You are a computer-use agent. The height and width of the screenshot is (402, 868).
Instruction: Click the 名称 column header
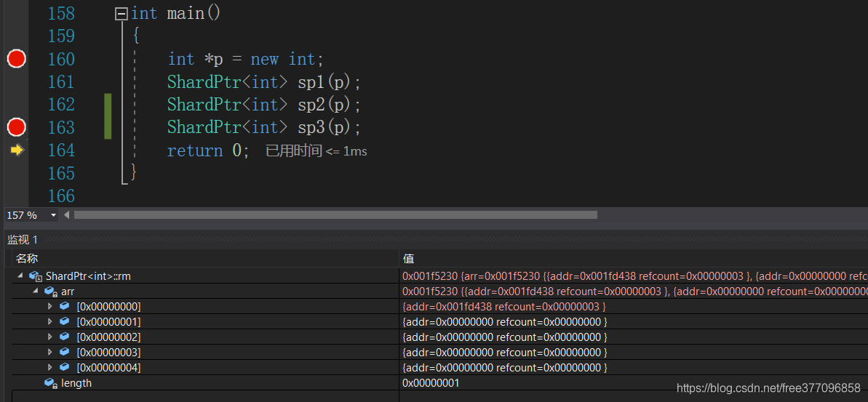coord(27,259)
